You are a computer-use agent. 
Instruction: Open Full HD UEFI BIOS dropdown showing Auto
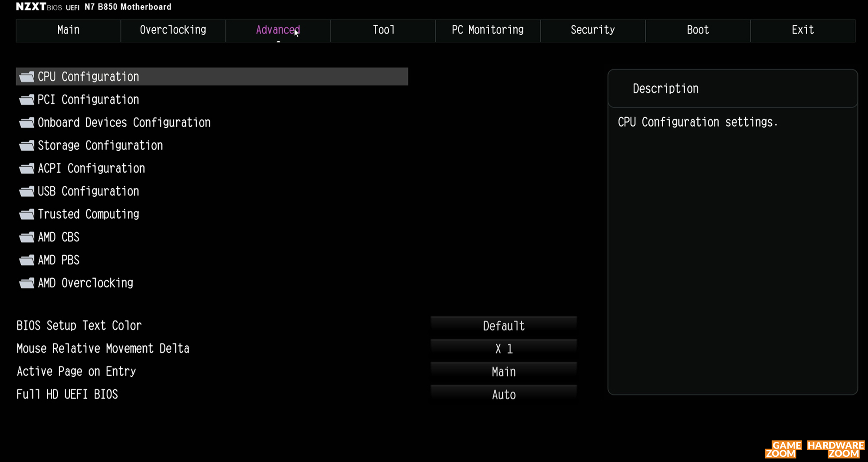(x=504, y=395)
